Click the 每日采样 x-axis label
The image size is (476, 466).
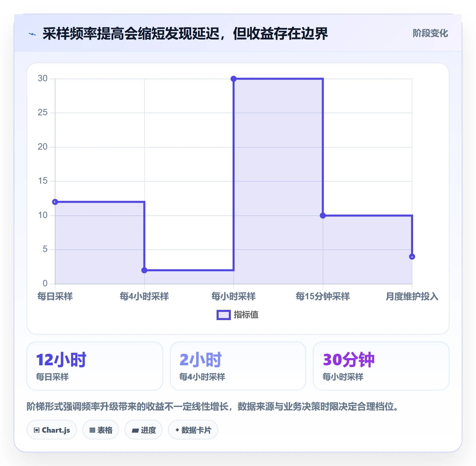pos(55,296)
